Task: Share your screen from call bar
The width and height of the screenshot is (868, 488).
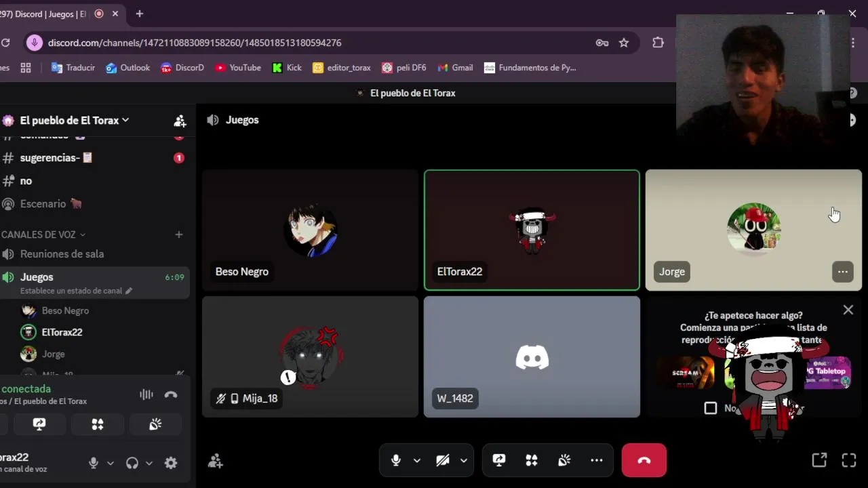Action: pyautogui.click(x=499, y=460)
